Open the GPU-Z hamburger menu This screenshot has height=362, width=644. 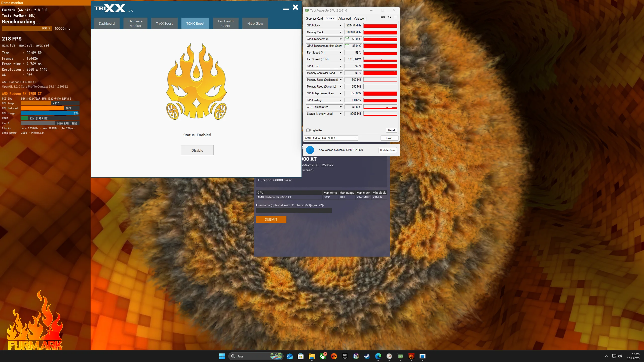(x=396, y=17)
